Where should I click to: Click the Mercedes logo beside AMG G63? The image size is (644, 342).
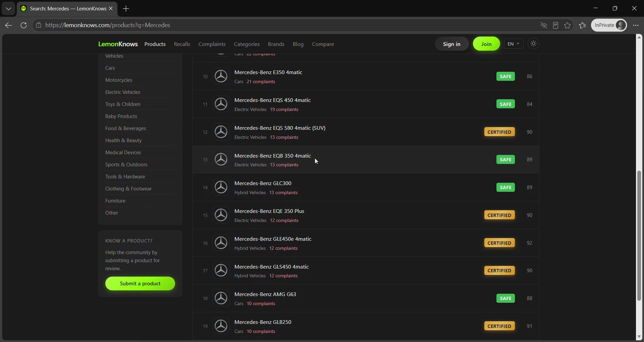[221, 298]
